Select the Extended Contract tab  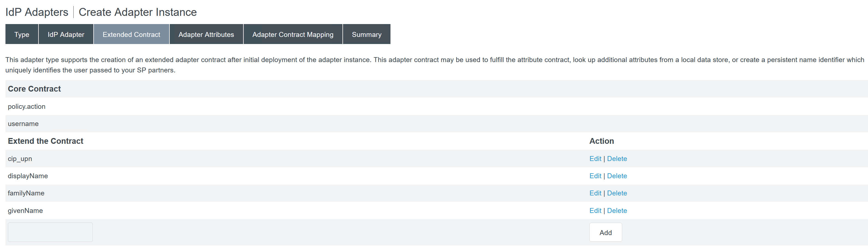click(x=131, y=34)
